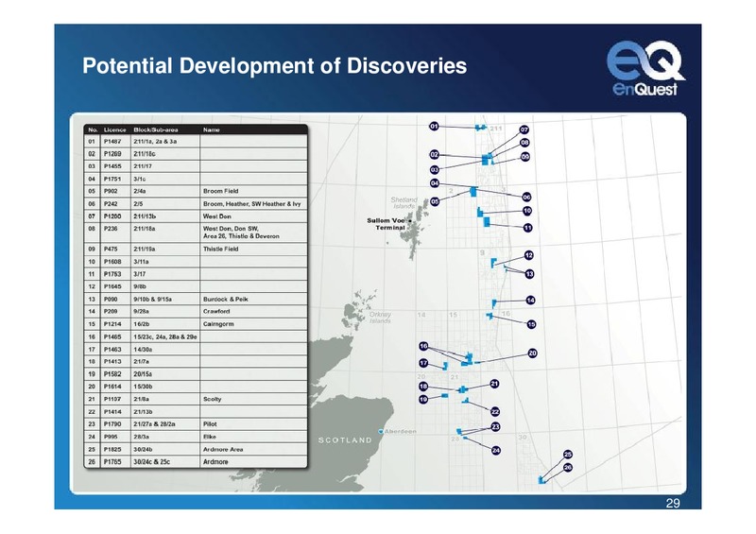Click map marker 02
The image size is (756, 534).
tap(435, 154)
